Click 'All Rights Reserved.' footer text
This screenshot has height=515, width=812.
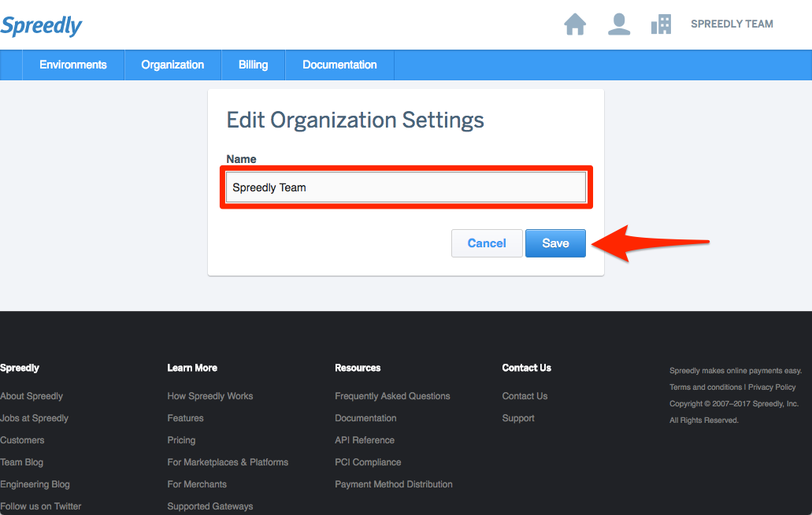click(704, 421)
